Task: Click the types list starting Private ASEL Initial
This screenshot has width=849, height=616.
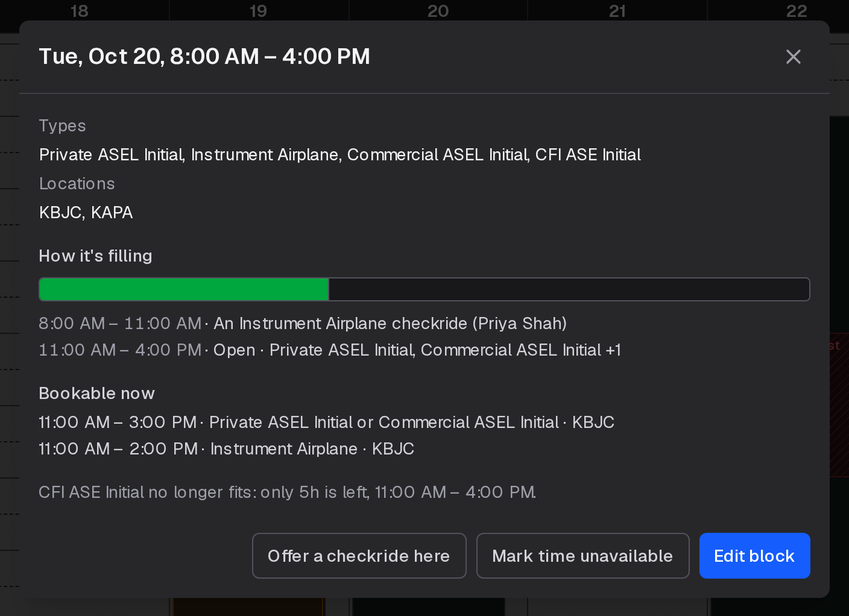Action: (339, 155)
